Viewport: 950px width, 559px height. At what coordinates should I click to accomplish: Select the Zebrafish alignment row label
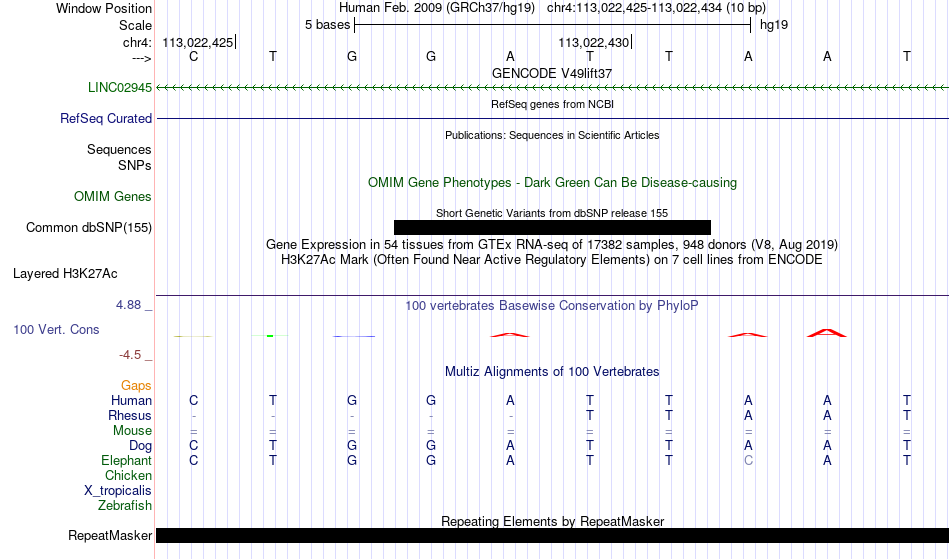click(125, 505)
